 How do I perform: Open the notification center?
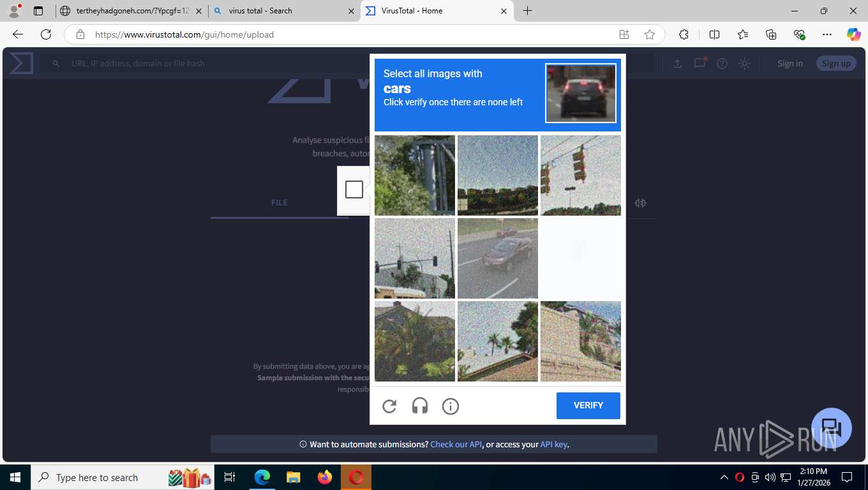pyautogui.click(x=847, y=477)
